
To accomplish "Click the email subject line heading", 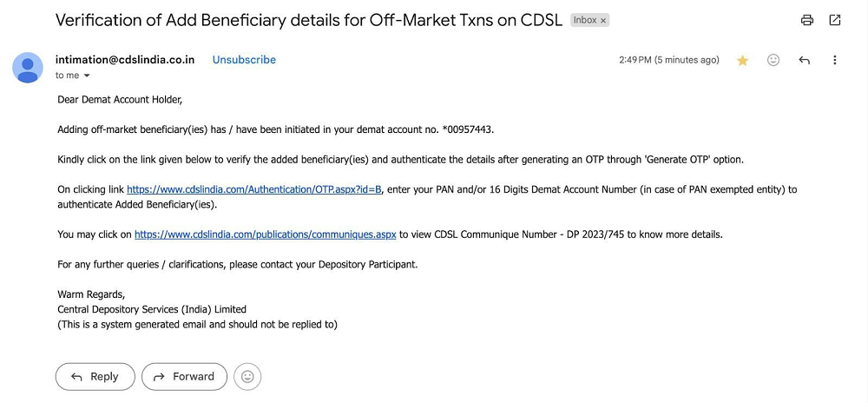I will (309, 21).
